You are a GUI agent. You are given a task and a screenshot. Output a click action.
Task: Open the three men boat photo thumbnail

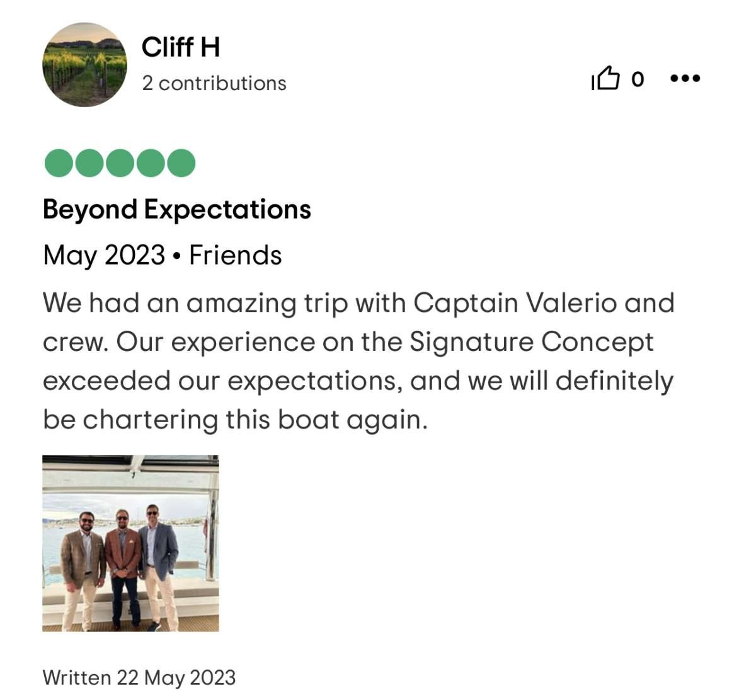(130, 543)
